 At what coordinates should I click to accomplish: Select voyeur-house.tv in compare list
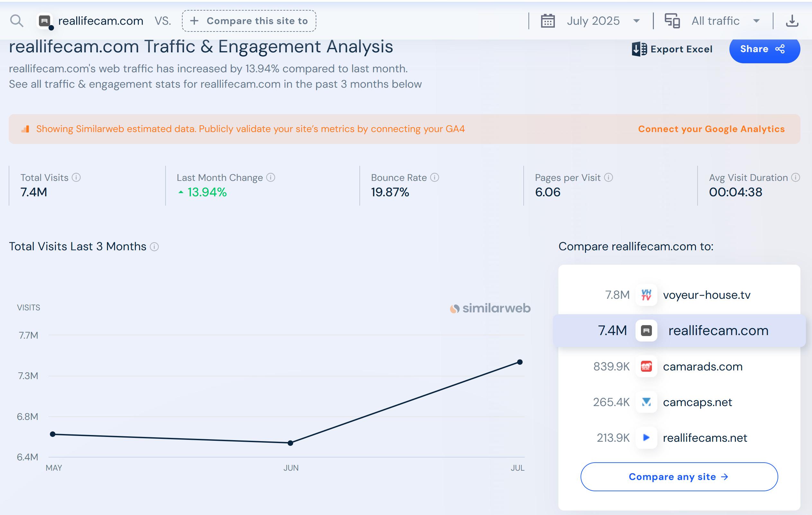(x=706, y=295)
